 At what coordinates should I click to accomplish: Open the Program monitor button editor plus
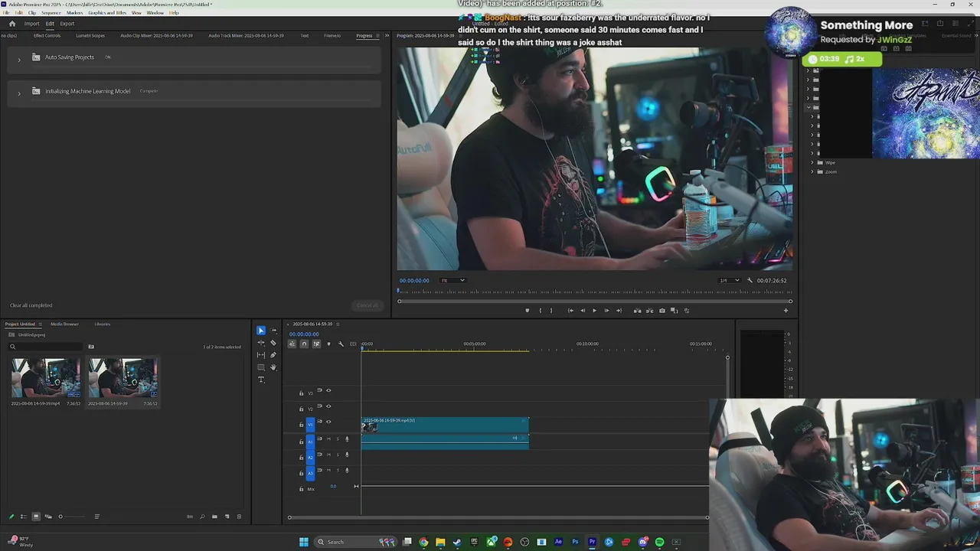tap(786, 311)
